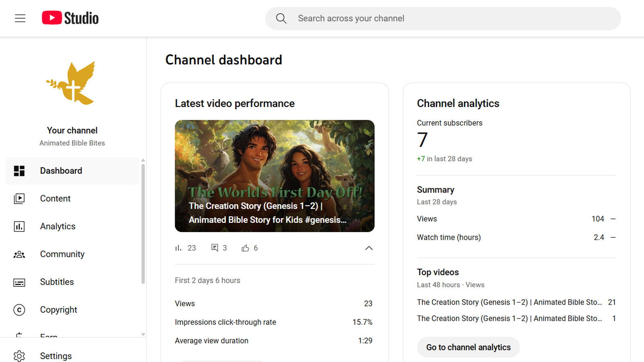
Task: Go to the Content section
Action: pyautogui.click(x=72, y=199)
